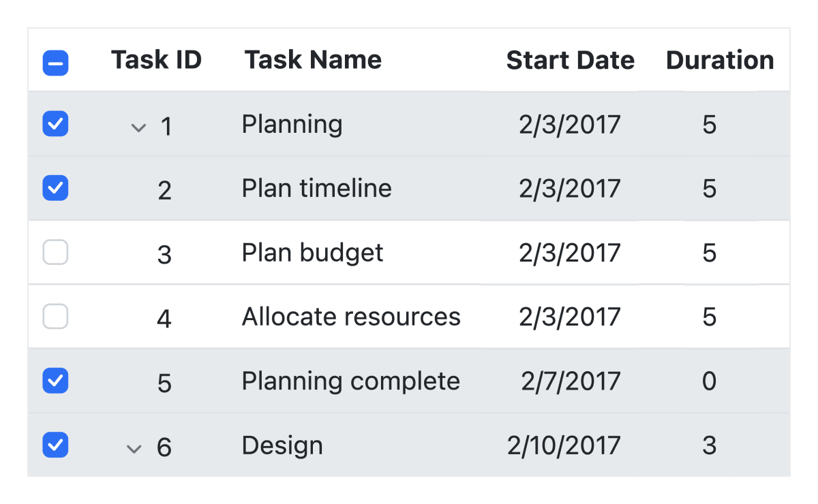Image resolution: width=818 pixels, height=504 pixels.
Task: Check the Plan budget row checkbox
Action: (x=55, y=253)
